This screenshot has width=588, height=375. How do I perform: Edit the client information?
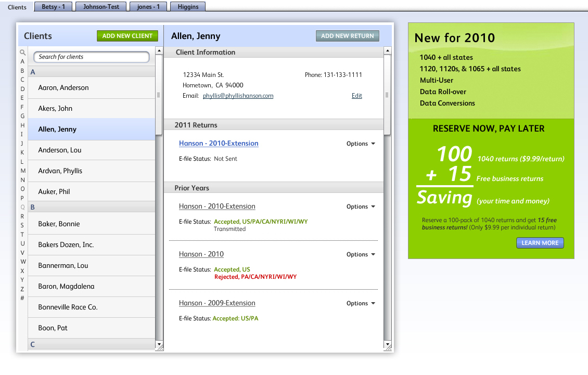[x=356, y=96]
